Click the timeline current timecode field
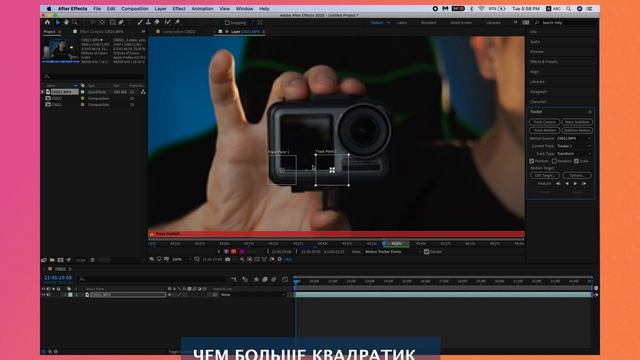Viewport: 640px width, 360px height. (x=58, y=278)
